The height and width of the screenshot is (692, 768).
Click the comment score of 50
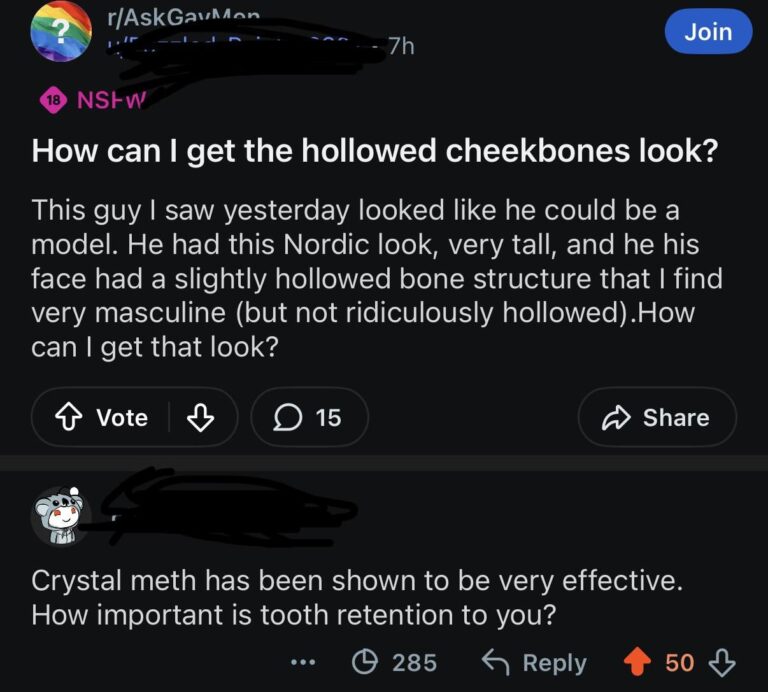[679, 662]
